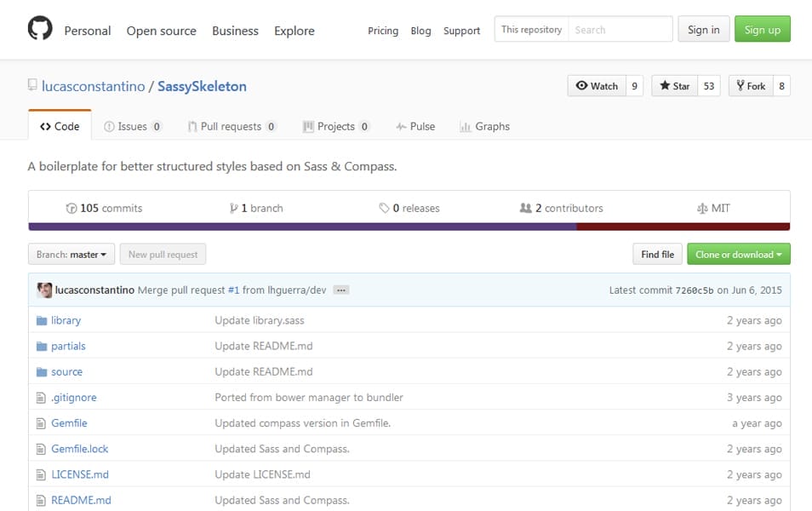The width and height of the screenshot is (812, 511).
Task: Open the library folder icon
Action: click(x=40, y=320)
